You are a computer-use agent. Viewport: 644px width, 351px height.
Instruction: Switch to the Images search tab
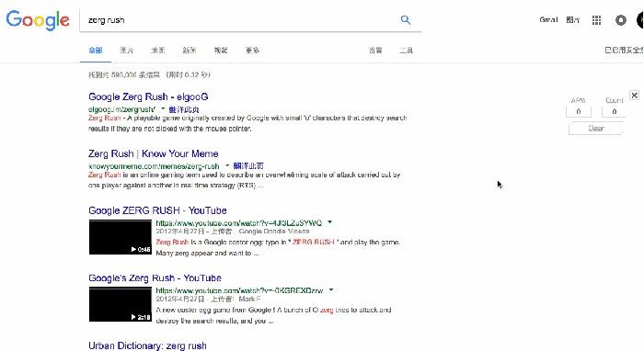(127, 50)
